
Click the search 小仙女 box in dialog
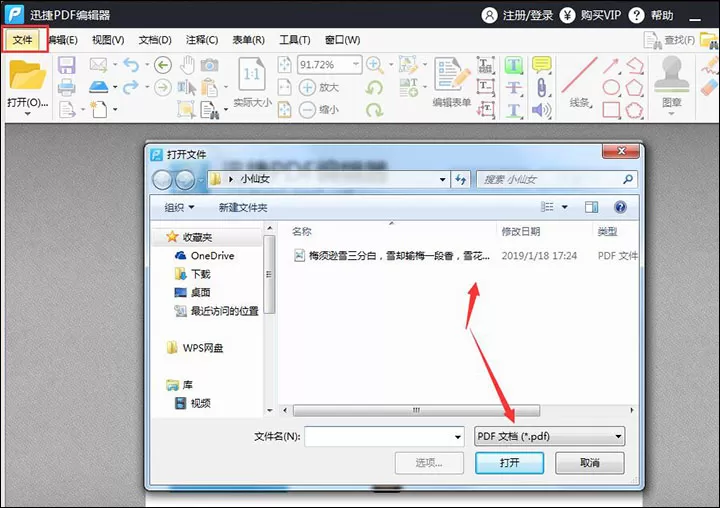click(556, 179)
